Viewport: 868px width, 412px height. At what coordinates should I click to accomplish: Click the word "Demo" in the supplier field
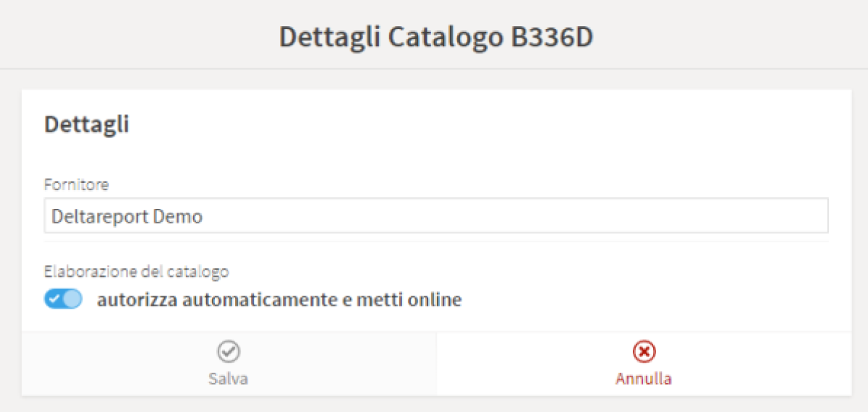(180, 217)
